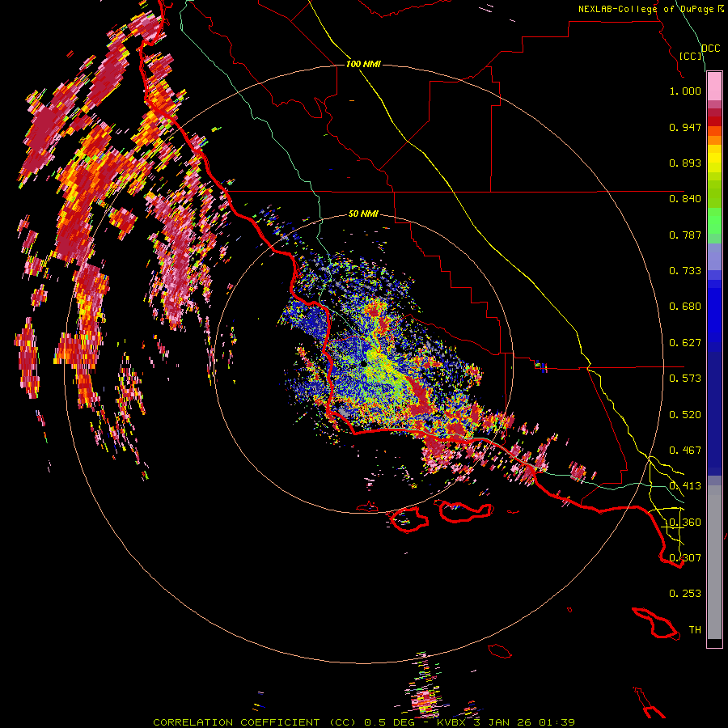
Task: Click the 100 NMI range ring label
Action: click(363, 64)
